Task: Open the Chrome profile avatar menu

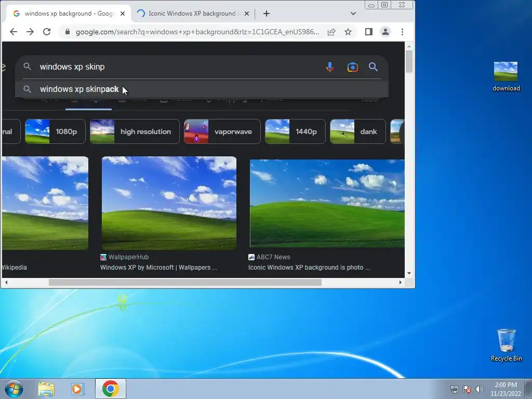Action: click(x=385, y=32)
